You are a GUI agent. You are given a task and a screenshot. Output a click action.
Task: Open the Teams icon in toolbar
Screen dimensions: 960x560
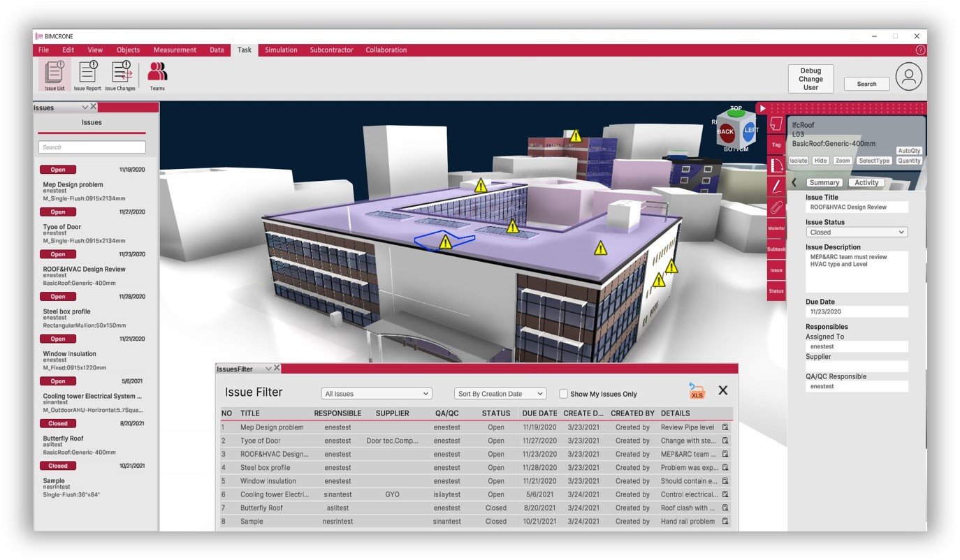click(x=157, y=75)
